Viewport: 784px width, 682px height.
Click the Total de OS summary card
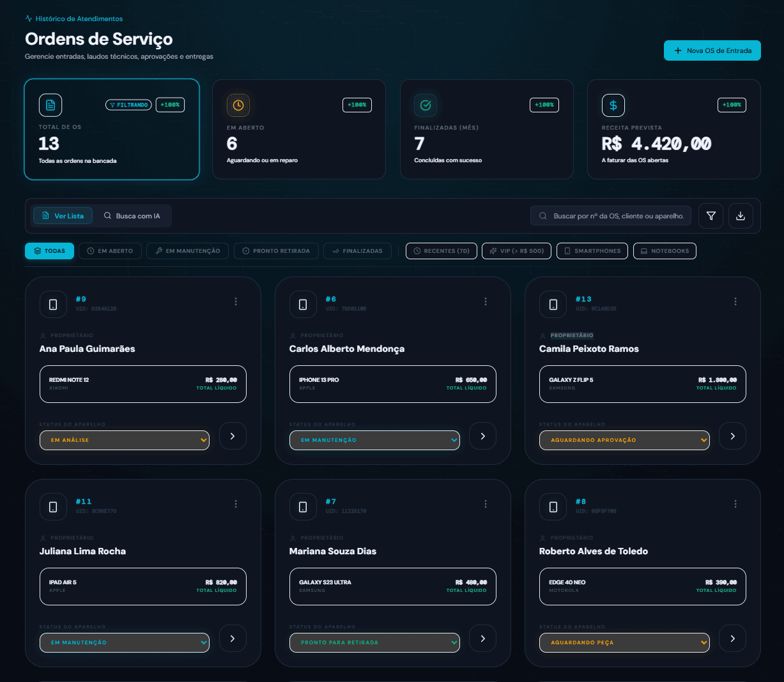pyautogui.click(x=112, y=129)
